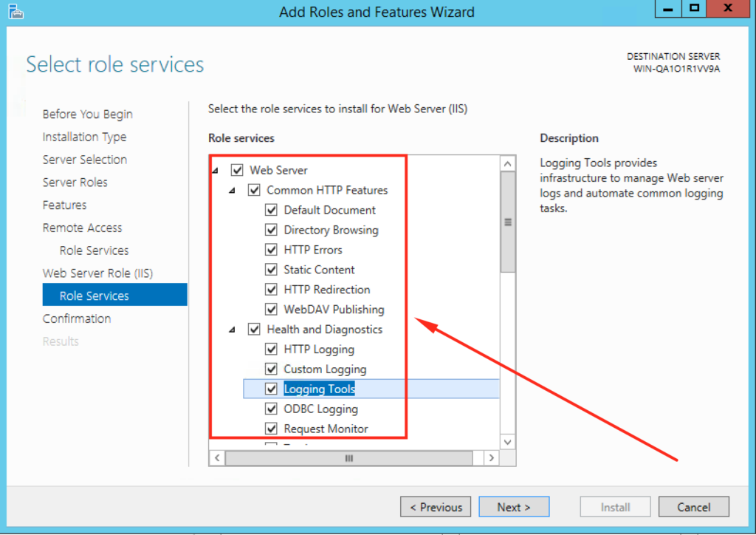Uncheck the Web Server checkbox
The image size is (756, 535).
tap(237, 170)
